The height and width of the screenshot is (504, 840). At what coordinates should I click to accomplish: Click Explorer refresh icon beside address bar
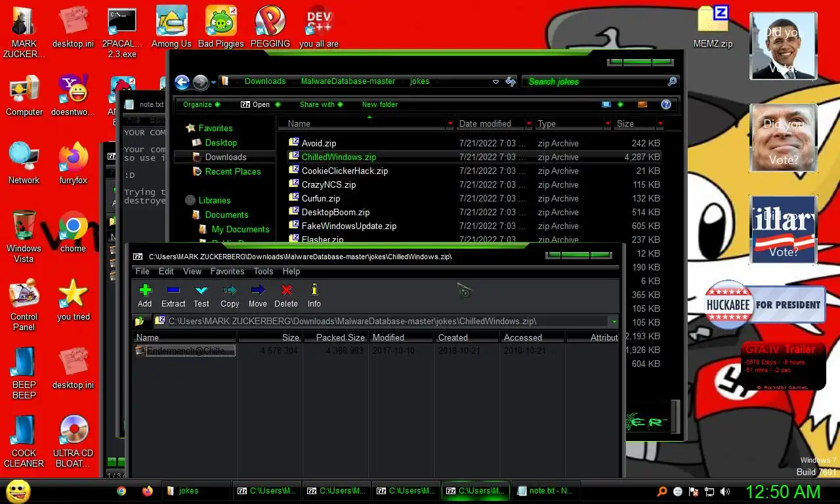tap(511, 81)
